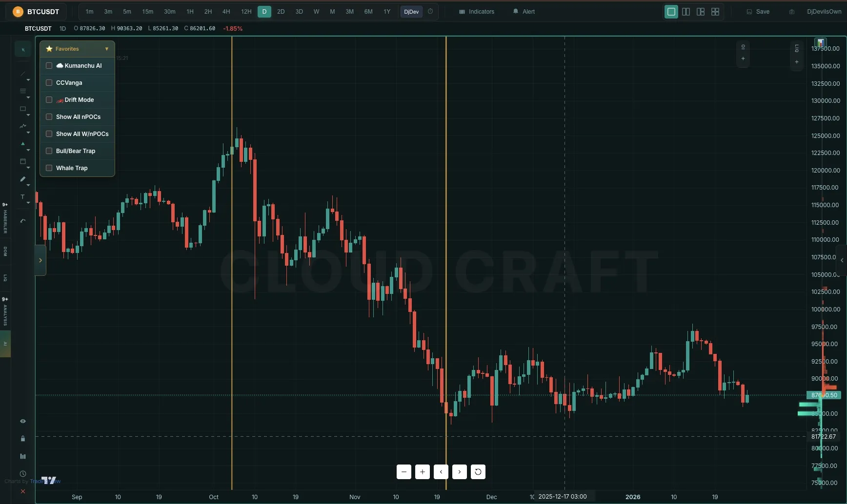Switch to two-column chart layout
The height and width of the screenshot is (504, 847).
click(686, 12)
